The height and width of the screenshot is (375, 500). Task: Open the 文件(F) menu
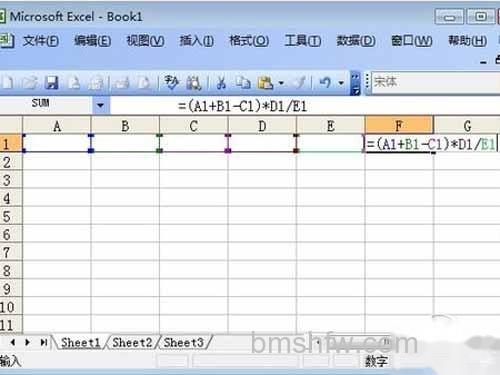(x=41, y=41)
